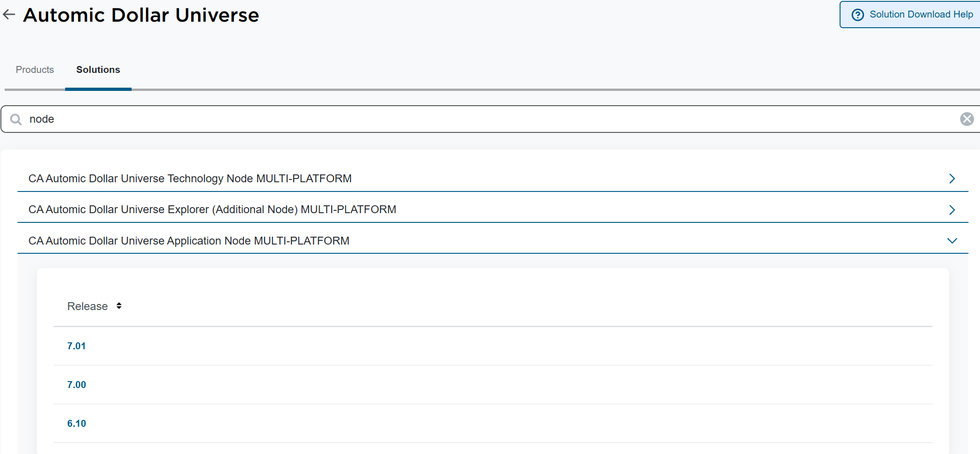This screenshot has width=980, height=454.
Task: Open the Solution Download Help button
Action: pyautogui.click(x=910, y=15)
